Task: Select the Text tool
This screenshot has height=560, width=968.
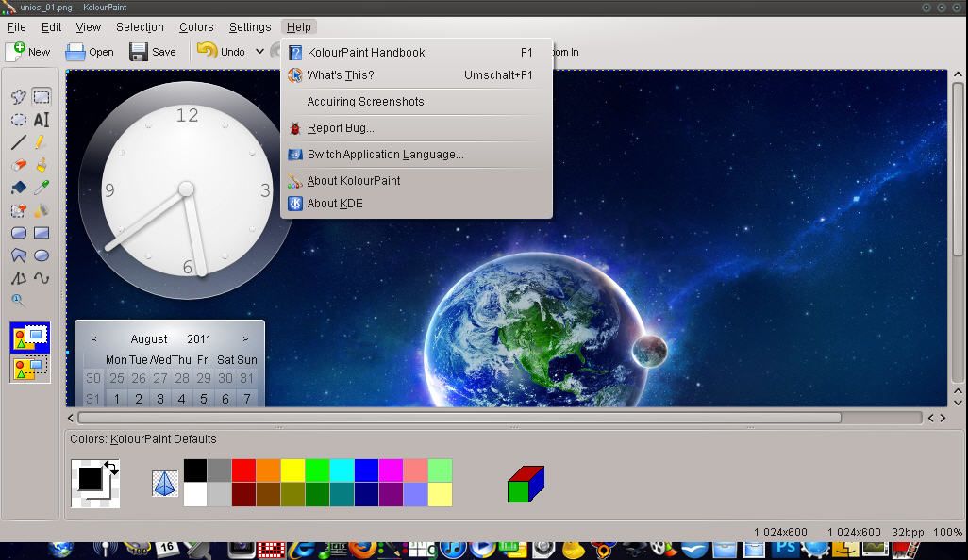Action: click(x=42, y=120)
